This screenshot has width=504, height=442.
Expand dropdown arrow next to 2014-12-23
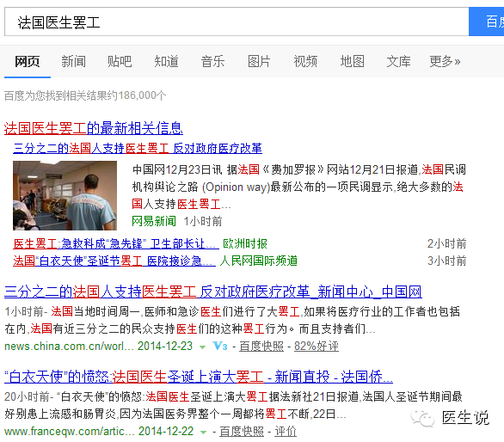[202, 347]
